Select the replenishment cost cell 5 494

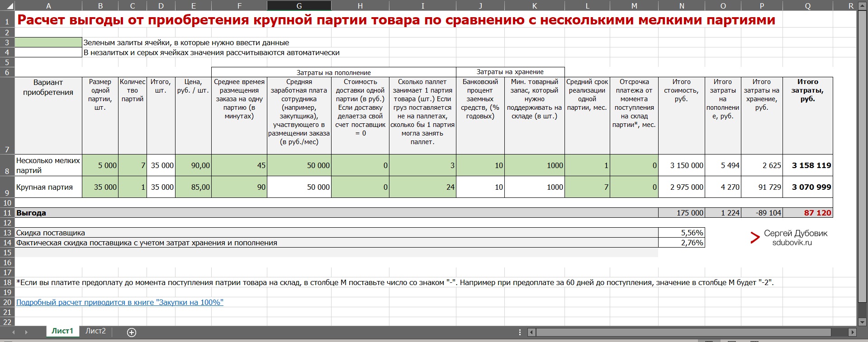(723, 165)
